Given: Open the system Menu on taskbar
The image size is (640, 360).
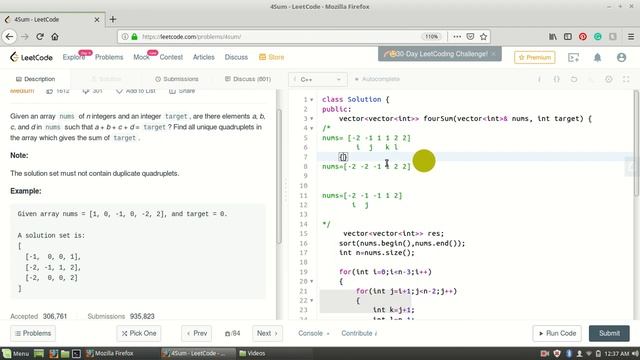Looking at the screenshot, I should click(16, 353).
